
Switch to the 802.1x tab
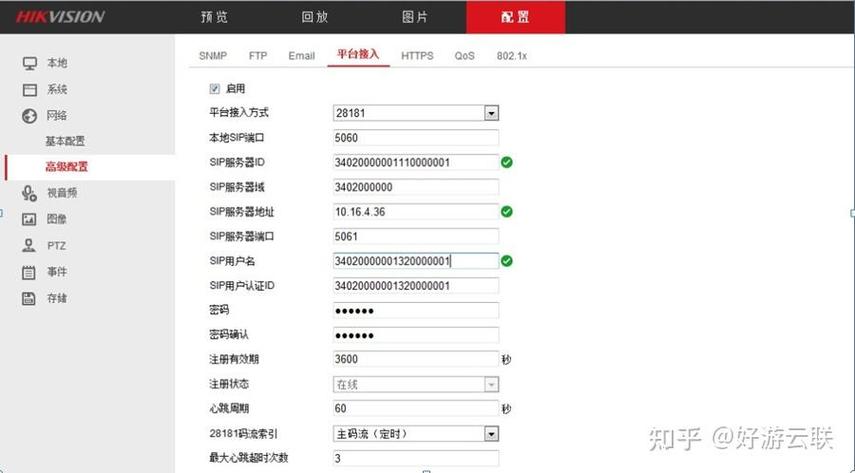pos(511,56)
